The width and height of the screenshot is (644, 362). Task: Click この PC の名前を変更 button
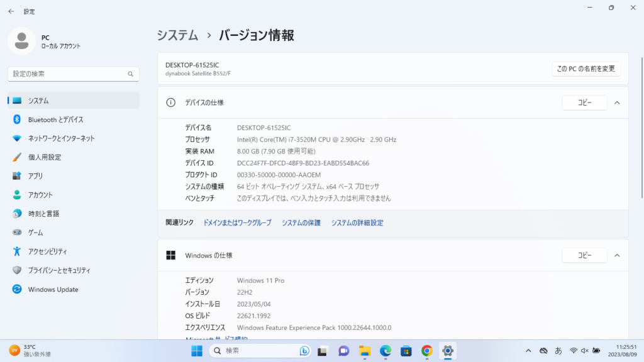[x=586, y=69]
